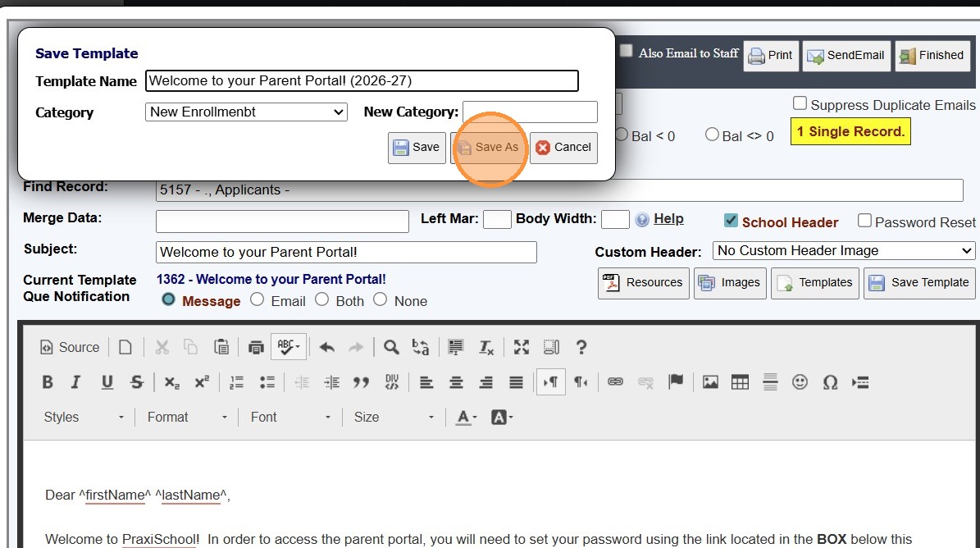Cancel the Save Template dialog

pos(563,148)
